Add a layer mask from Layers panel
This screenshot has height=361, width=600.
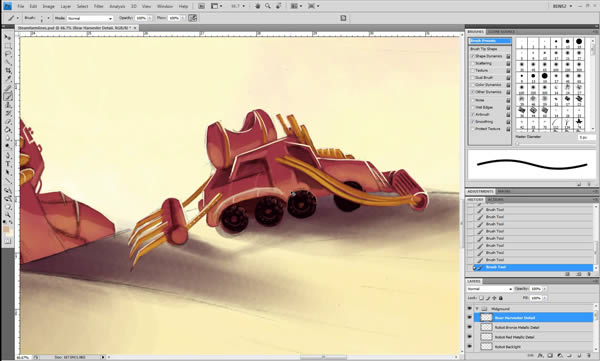pyautogui.click(x=550, y=356)
